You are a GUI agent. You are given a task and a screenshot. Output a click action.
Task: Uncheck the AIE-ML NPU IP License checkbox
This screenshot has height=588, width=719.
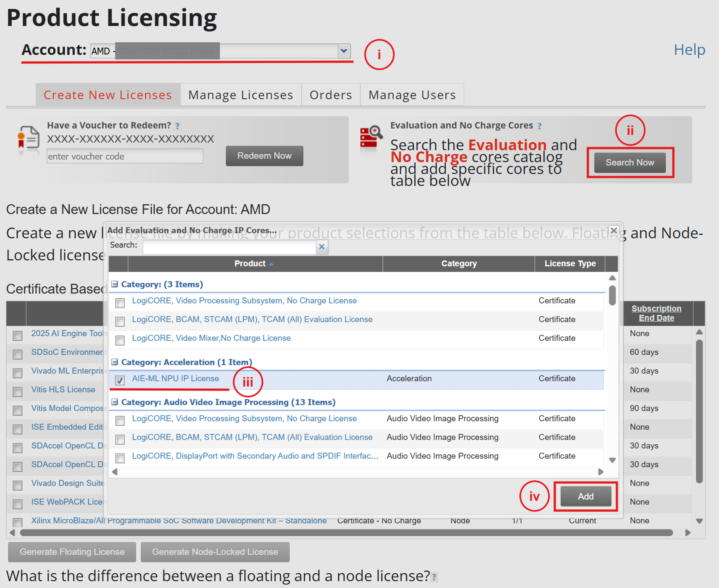pyautogui.click(x=120, y=380)
